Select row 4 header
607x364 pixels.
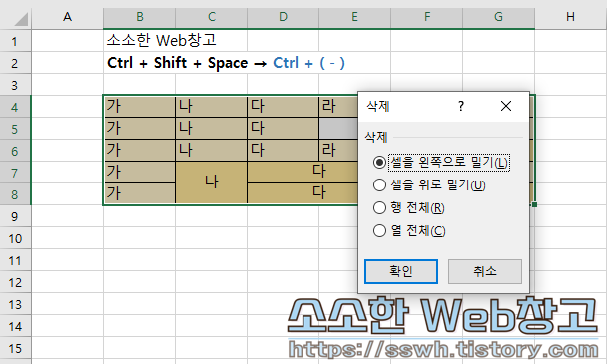16,107
